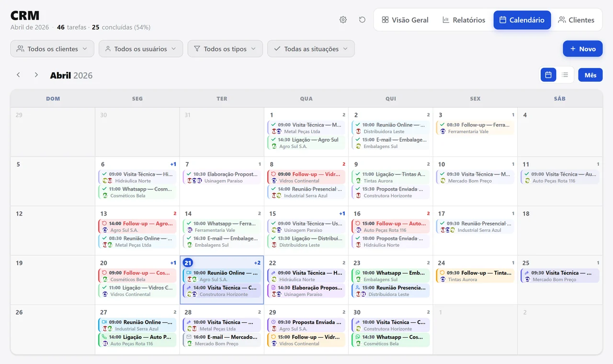Click overdue icon on 09:00 Follow-up Vidros Continental
613x364 pixels.
click(273, 174)
